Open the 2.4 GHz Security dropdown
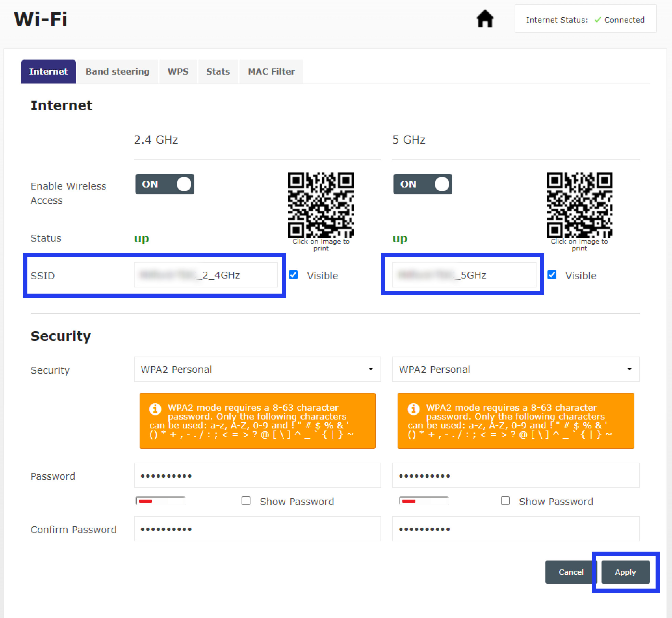Viewport: 672px width, 618px height. [x=257, y=369]
